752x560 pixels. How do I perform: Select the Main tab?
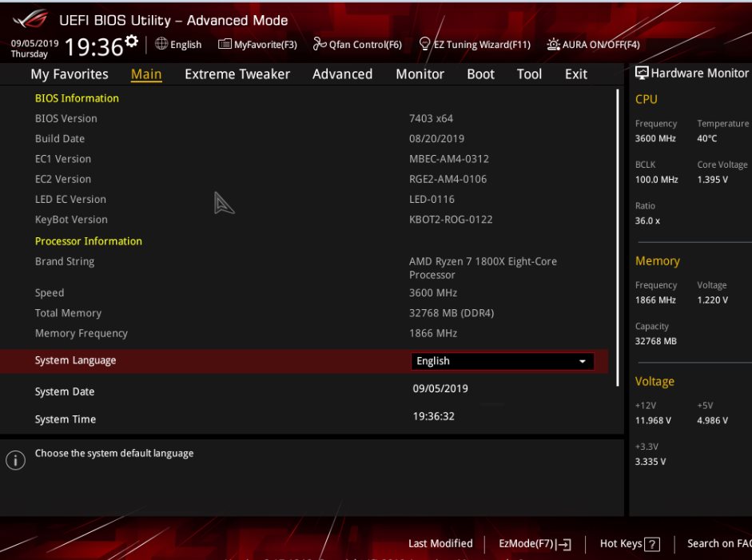[146, 73]
